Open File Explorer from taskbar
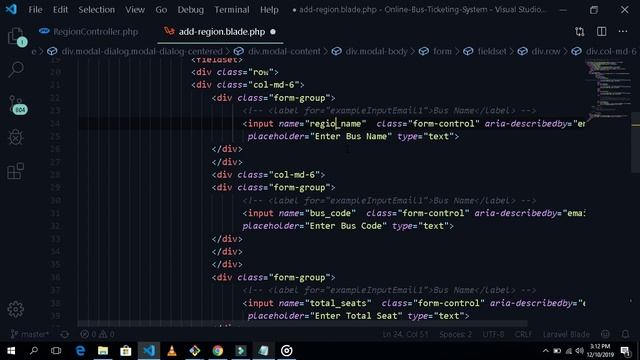 103,351
